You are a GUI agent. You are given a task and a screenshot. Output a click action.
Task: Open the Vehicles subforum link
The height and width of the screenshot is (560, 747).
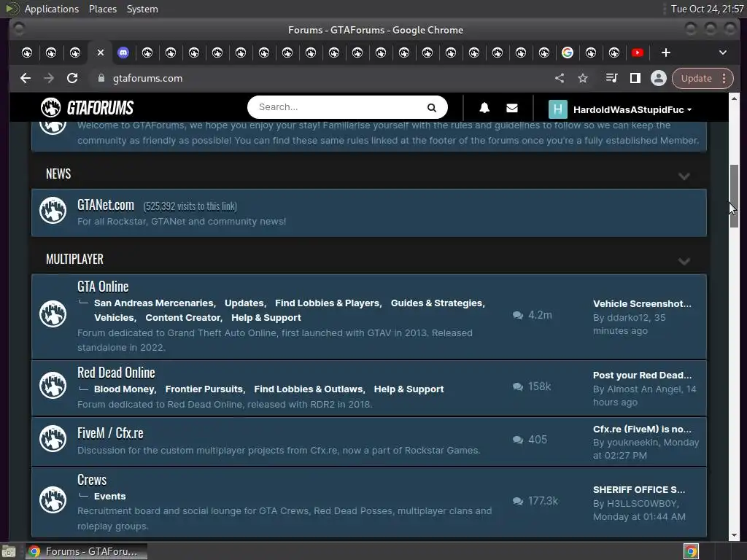click(115, 318)
